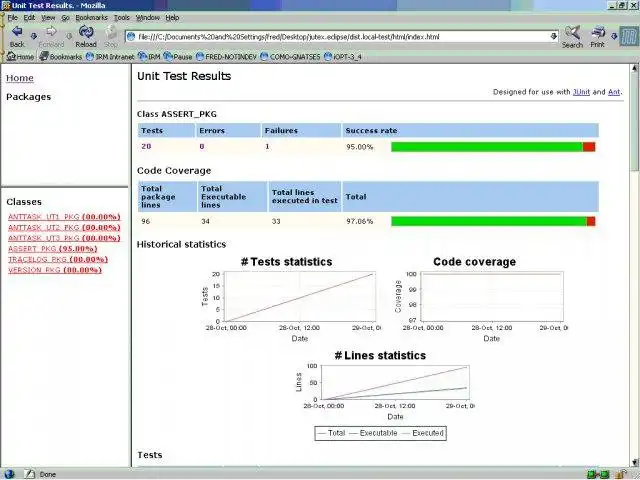Click in the URL address field
Viewport: 640px width, 480px height.
click(x=342, y=37)
